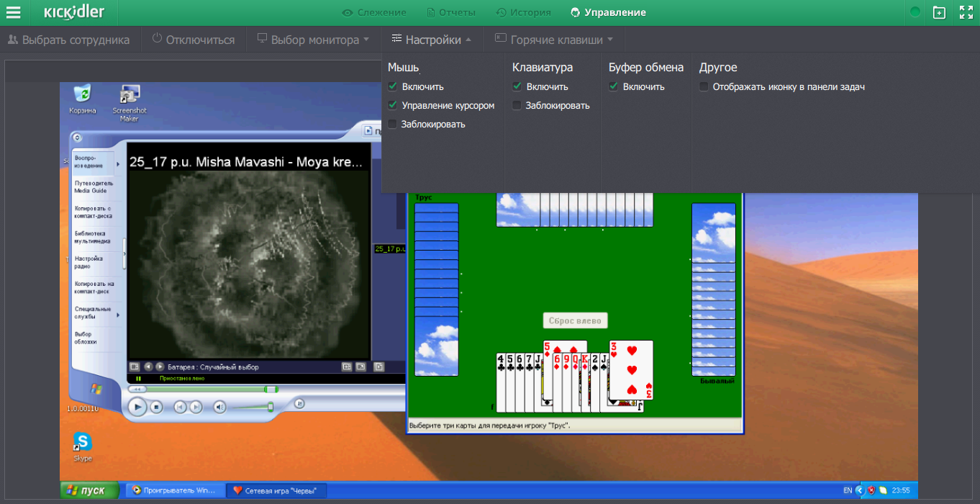Open Копировать с компакт-диска in player
This screenshot has height=504, width=980.
[x=94, y=212]
